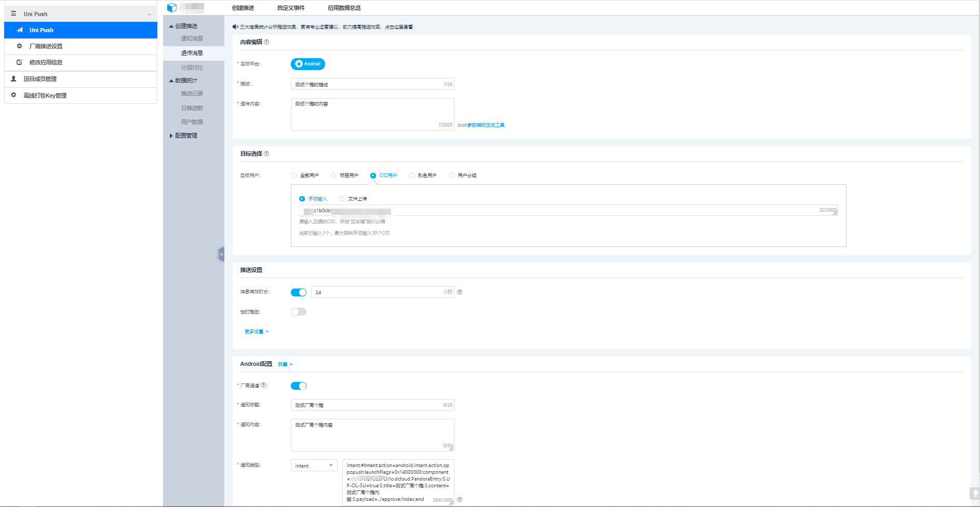Open 离线打包Key管理 in the left sidebar
Image resolution: width=980 pixels, height=507 pixels.
click(80, 95)
